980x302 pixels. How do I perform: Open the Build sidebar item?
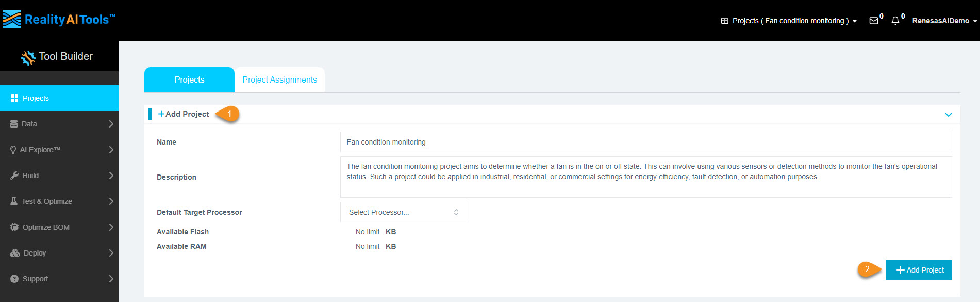pyautogui.click(x=59, y=176)
